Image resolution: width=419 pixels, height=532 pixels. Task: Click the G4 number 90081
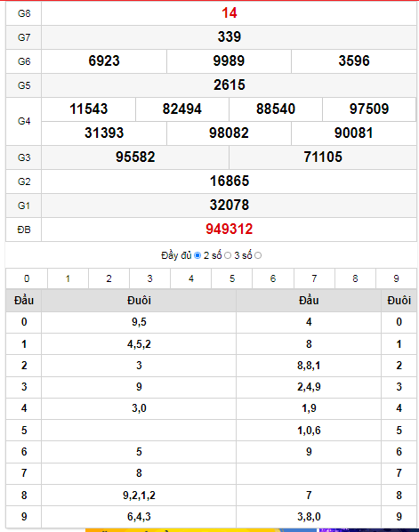pyautogui.click(x=354, y=133)
